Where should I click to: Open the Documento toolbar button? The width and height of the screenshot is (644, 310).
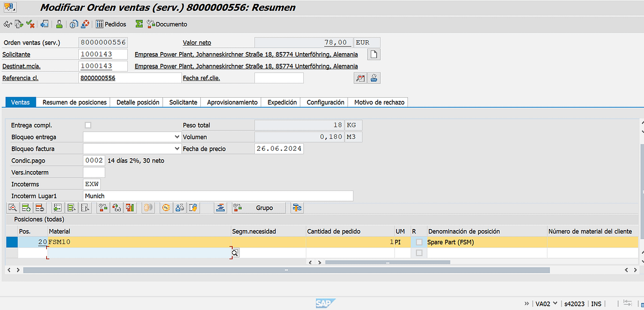point(167,24)
